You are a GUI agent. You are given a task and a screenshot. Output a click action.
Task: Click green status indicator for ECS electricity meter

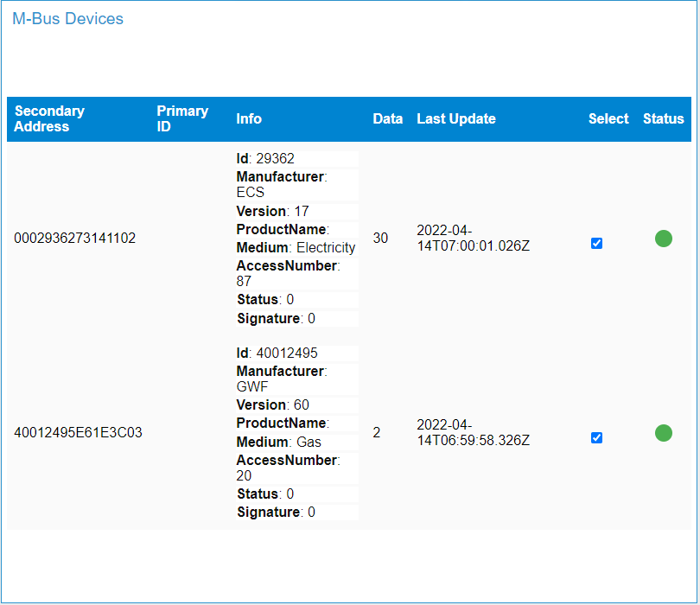pos(664,239)
